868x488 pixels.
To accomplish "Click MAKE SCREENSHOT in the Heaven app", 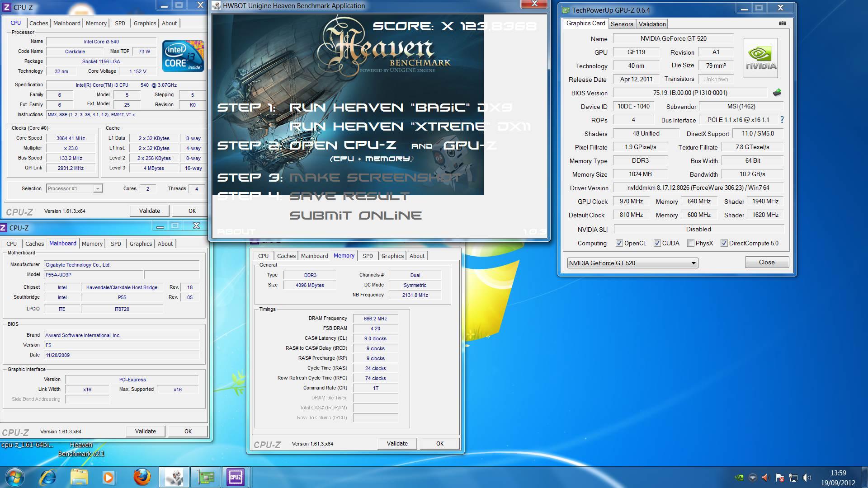I will pyautogui.click(x=375, y=178).
